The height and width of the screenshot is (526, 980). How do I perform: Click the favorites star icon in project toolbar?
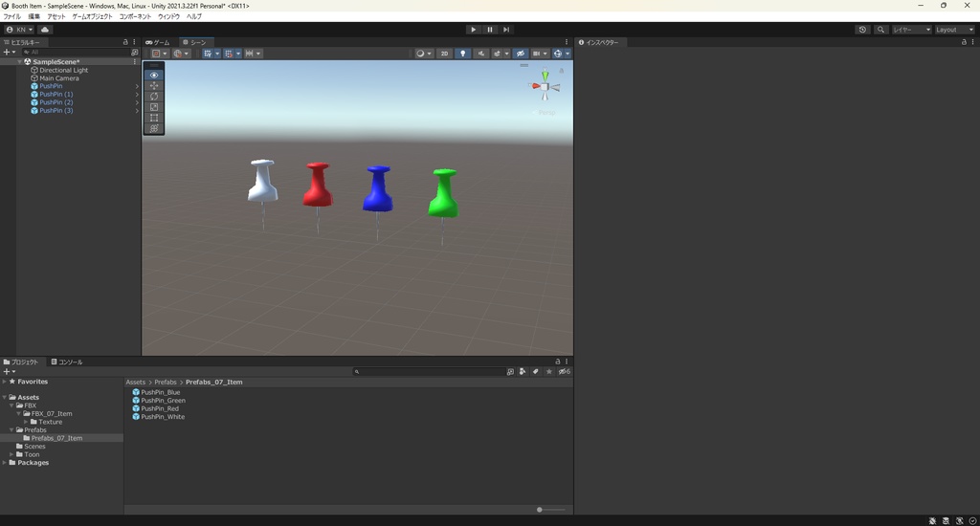tap(548, 372)
